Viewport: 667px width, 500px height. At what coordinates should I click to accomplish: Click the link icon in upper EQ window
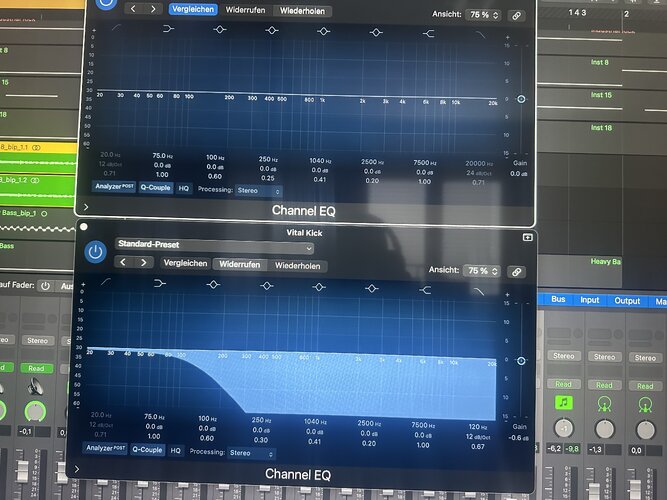[x=516, y=16]
